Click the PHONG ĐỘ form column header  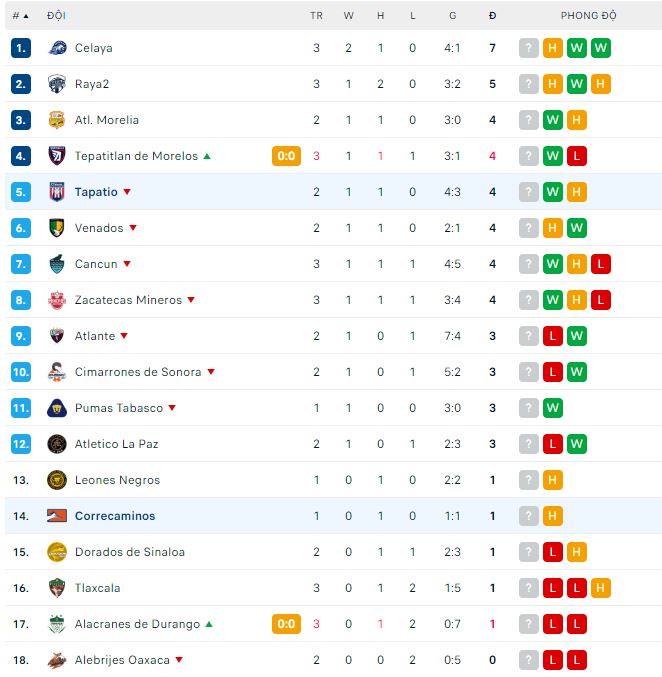[x=588, y=16]
